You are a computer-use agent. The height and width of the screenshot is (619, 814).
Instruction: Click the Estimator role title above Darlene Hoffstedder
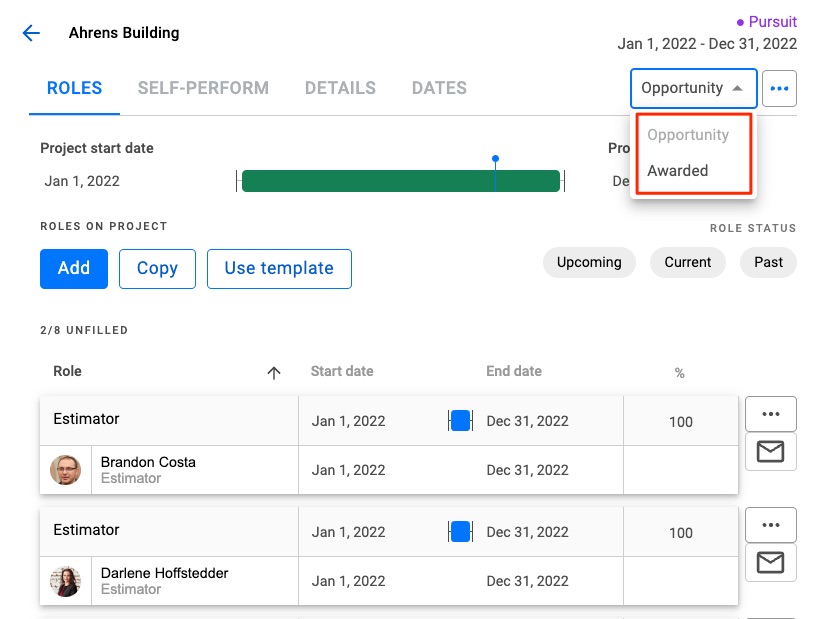click(x=86, y=530)
